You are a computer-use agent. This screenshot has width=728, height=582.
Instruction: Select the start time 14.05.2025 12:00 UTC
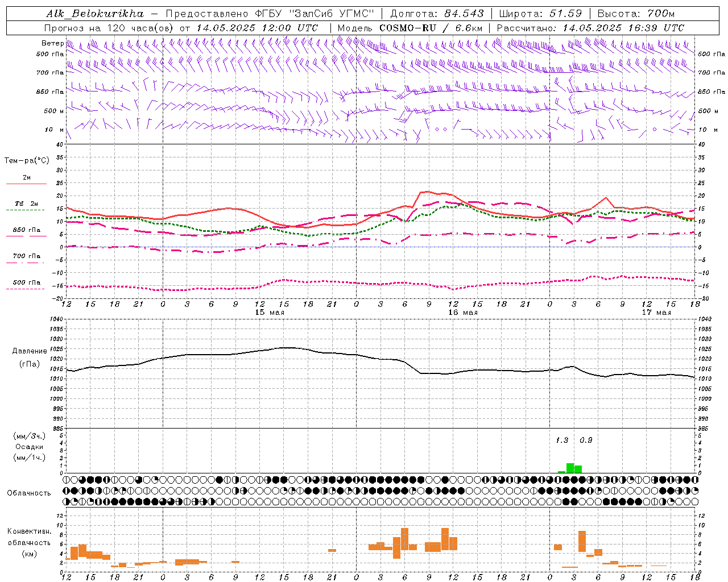pos(257,28)
